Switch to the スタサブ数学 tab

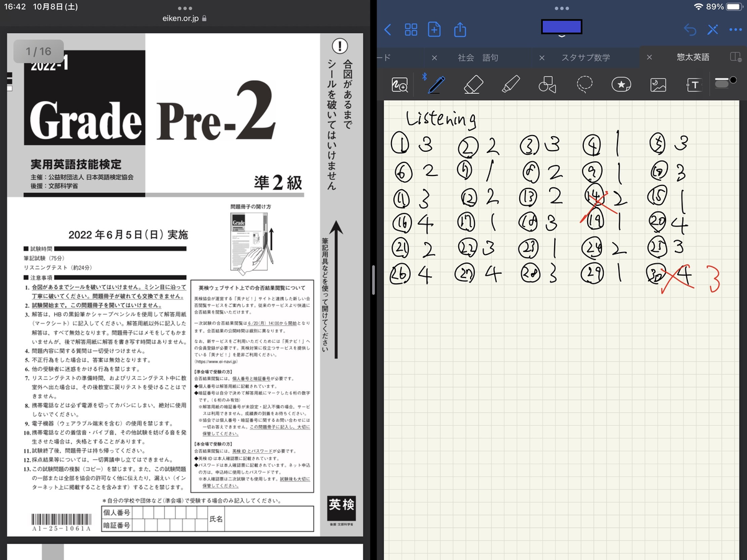586,57
